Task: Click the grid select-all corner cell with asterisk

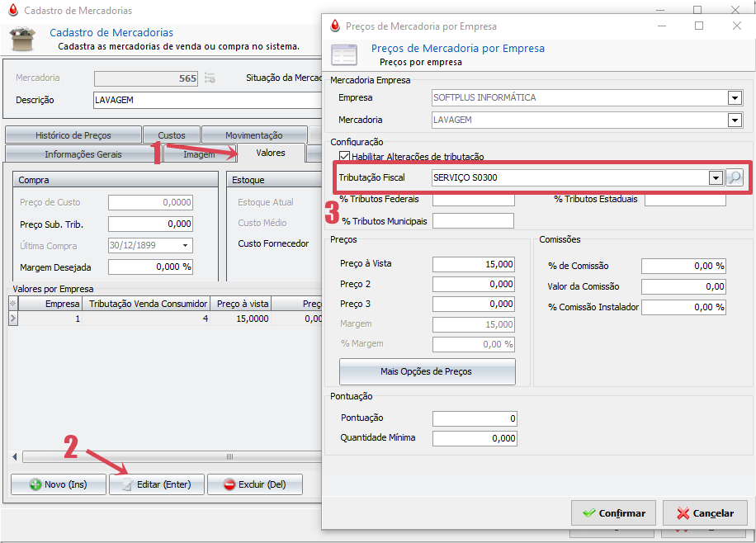Action: coord(13,304)
